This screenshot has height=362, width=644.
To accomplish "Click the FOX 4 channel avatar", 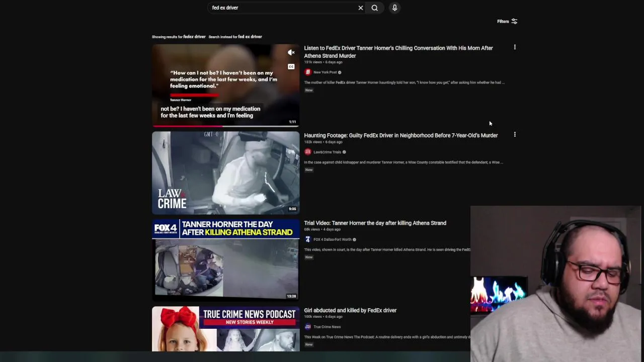I will 308,239.
